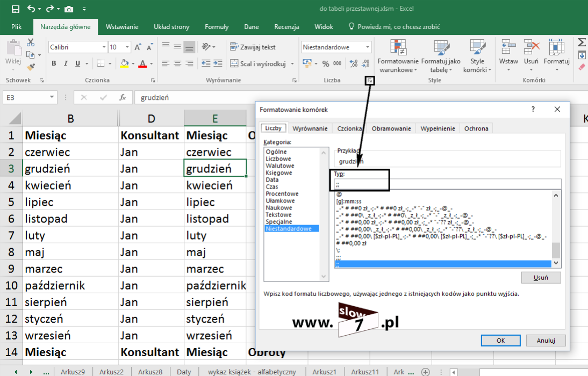Add a new sheet with plus icon
Screen dimensions: 588x376
(x=425, y=372)
